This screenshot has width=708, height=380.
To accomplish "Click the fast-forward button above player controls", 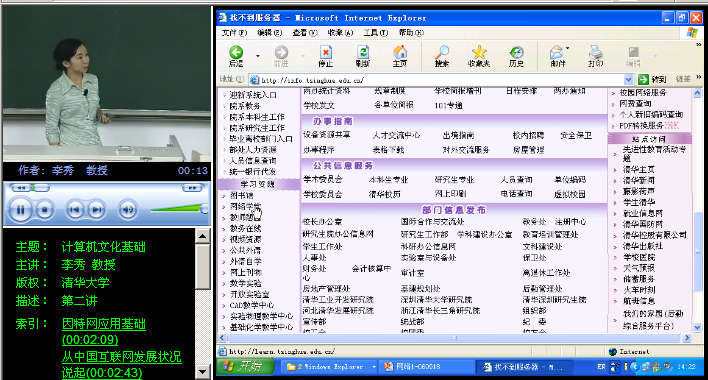I will coord(192,188).
